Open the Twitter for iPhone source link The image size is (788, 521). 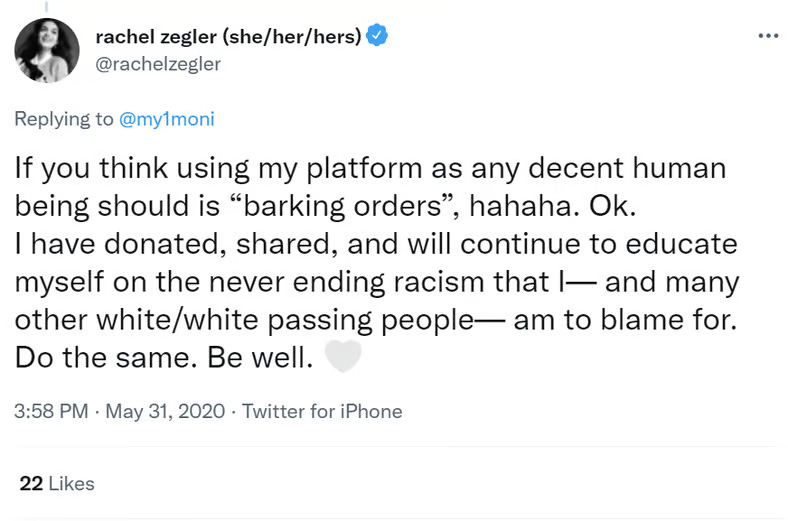pyautogui.click(x=322, y=411)
